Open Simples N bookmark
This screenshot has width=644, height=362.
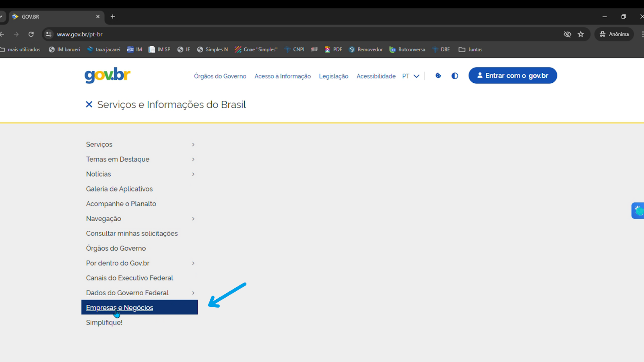coord(212,49)
